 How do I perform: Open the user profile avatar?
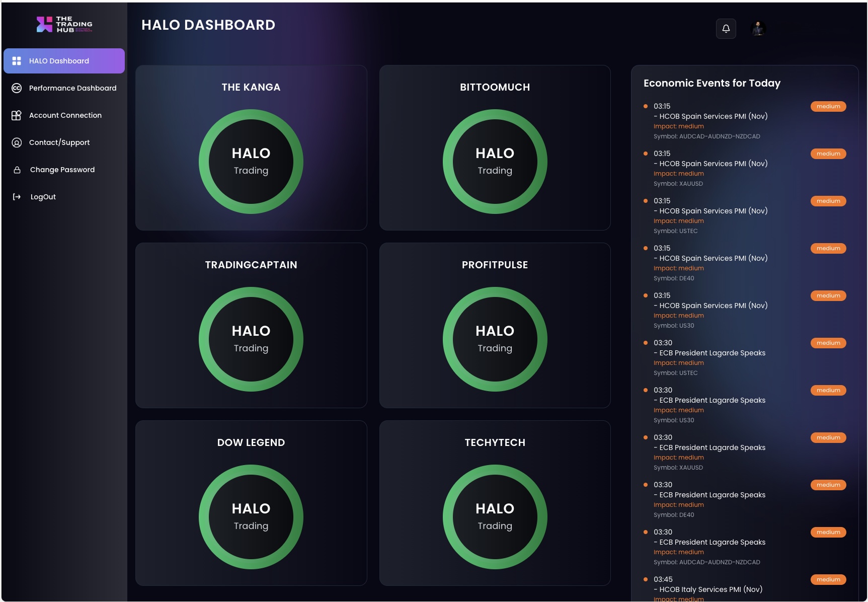click(x=758, y=29)
